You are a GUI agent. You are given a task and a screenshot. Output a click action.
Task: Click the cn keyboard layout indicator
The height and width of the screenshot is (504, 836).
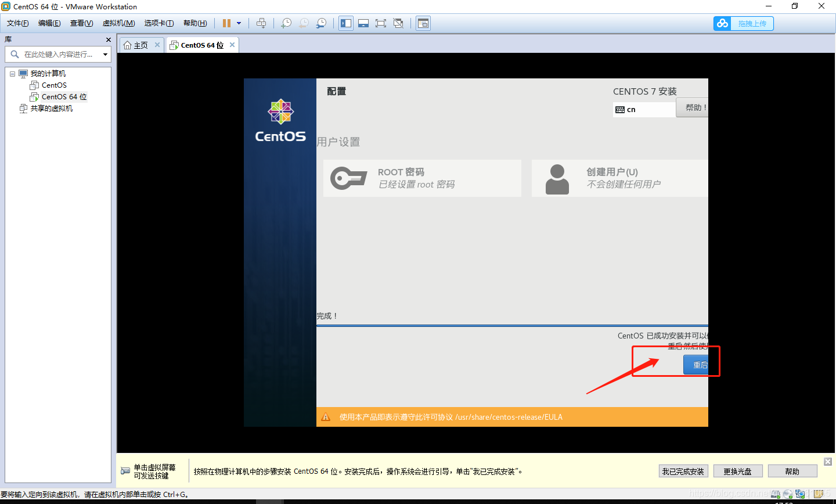pos(644,109)
